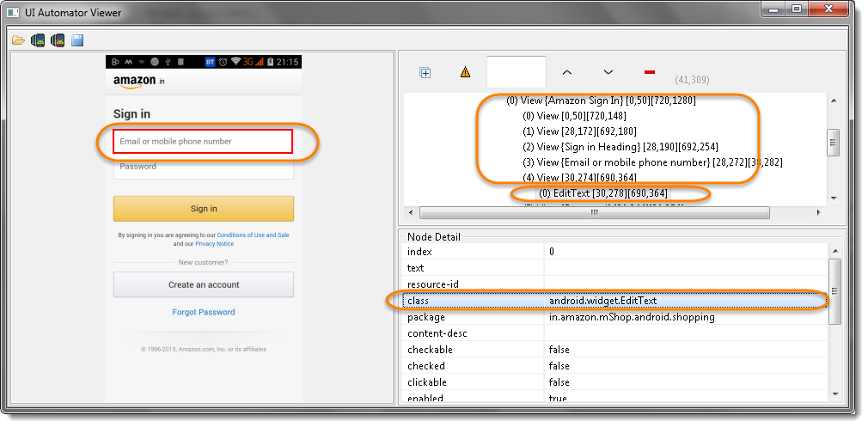Select View {Email or mobile phone number} node
868x427 pixels.
(x=652, y=162)
